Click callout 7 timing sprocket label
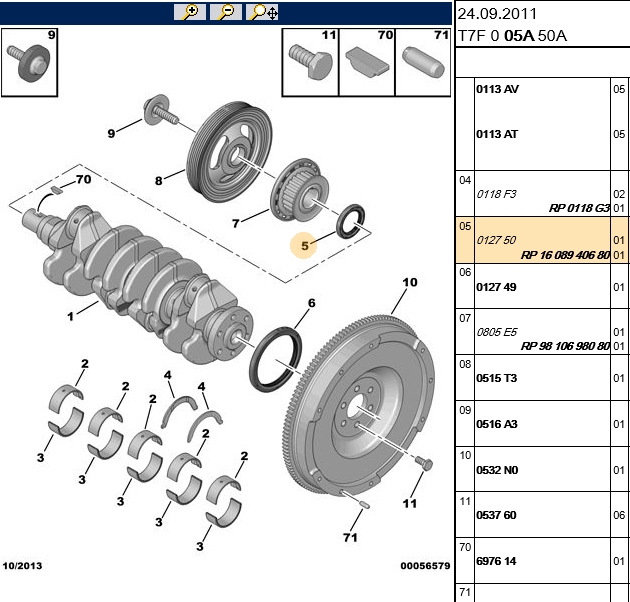Viewport: 630px width, 602px height. 236,223
